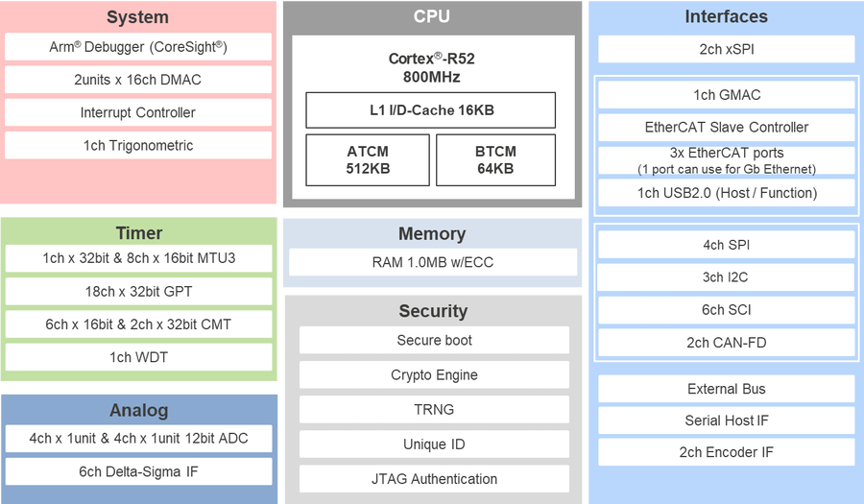Click the TRNG security block
The width and height of the screenshot is (864, 504).
click(434, 409)
